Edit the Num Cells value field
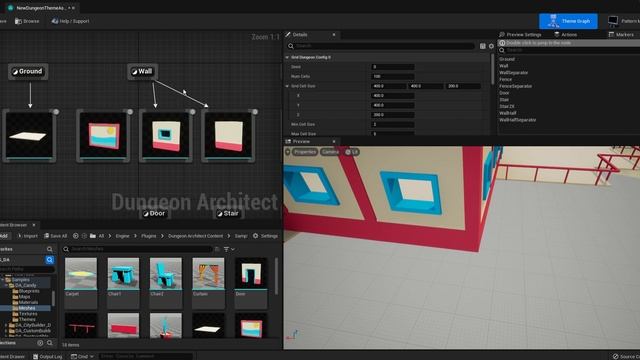 coord(393,76)
